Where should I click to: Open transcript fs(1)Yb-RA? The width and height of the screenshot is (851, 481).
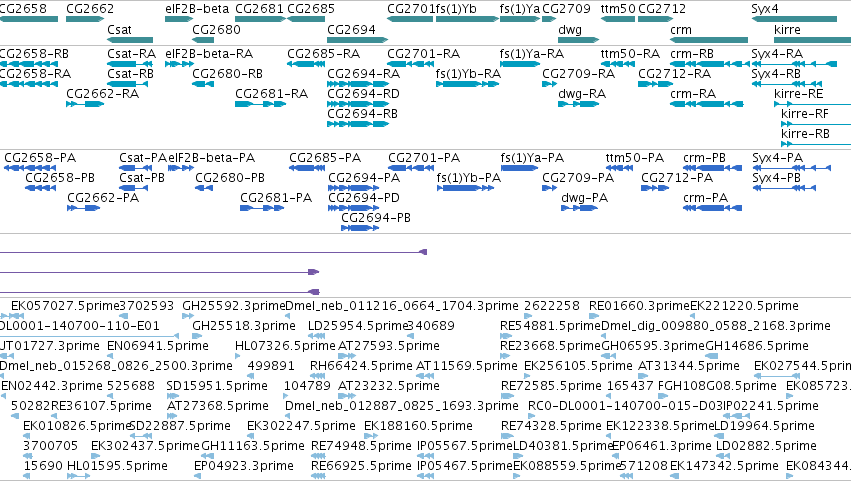(x=468, y=84)
